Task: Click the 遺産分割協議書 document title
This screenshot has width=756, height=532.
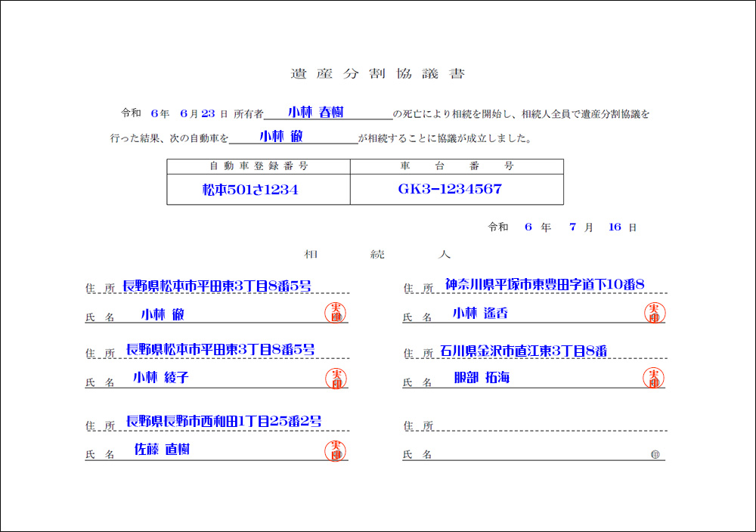Action: click(378, 73)
